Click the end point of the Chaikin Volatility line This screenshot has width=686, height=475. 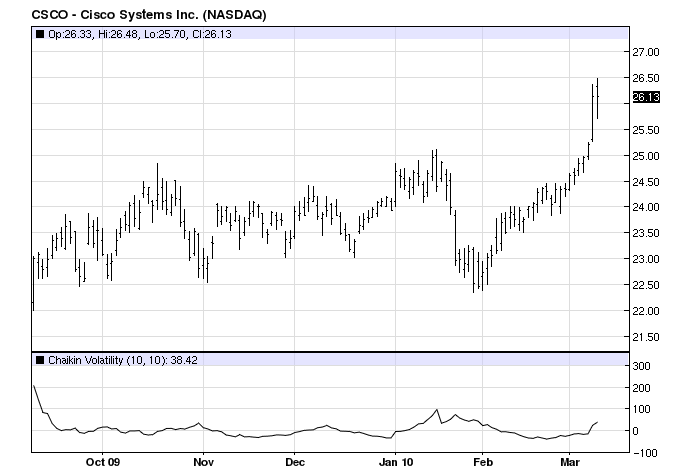tap(598, 422)
